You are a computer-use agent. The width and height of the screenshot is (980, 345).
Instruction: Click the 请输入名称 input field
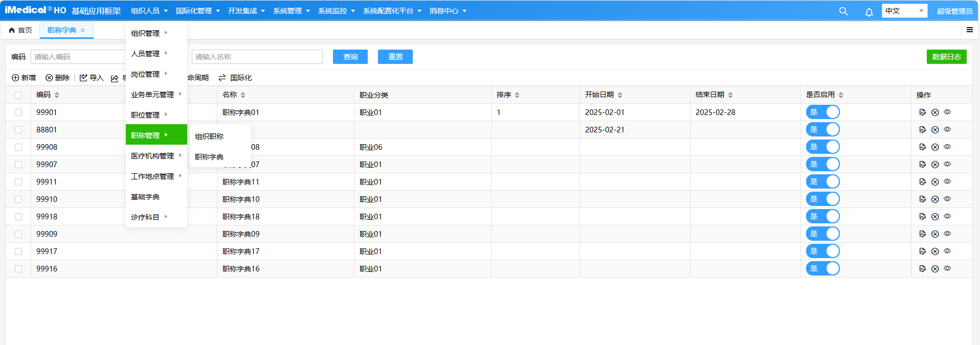257,57
